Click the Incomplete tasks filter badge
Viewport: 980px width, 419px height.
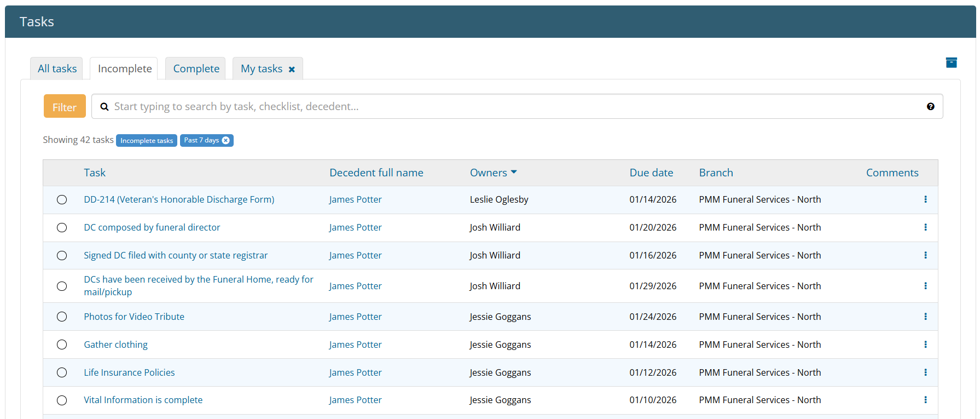pyautogui.click(x=147, y=141)
